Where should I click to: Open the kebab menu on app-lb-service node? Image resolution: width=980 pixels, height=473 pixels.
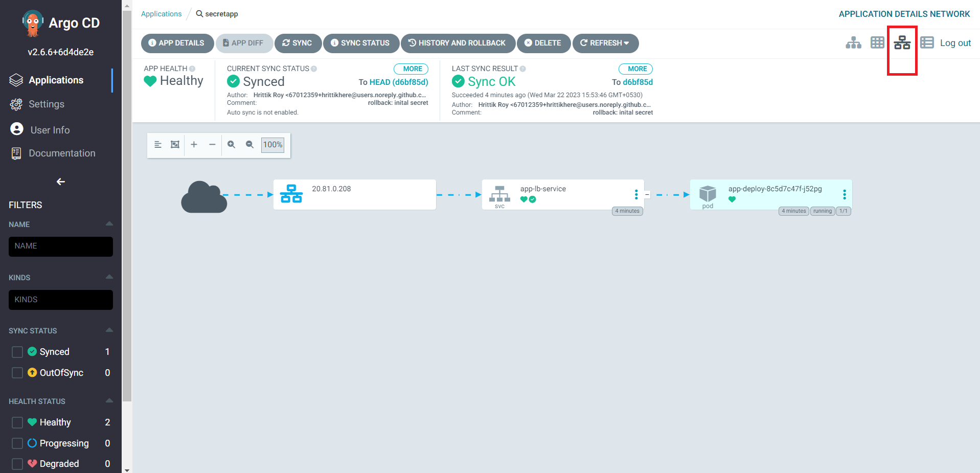(x=635, y=194)
